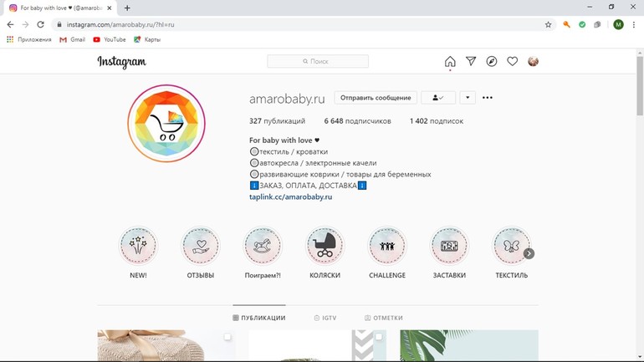Expand suggested accounts dropdown arrow

pos(468,98)
